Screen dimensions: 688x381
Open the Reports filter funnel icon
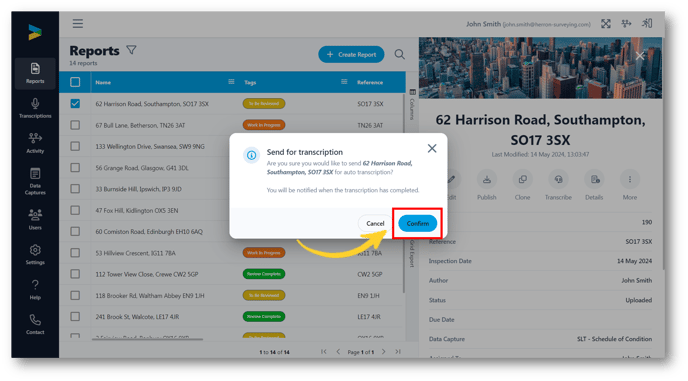point(131,50)
